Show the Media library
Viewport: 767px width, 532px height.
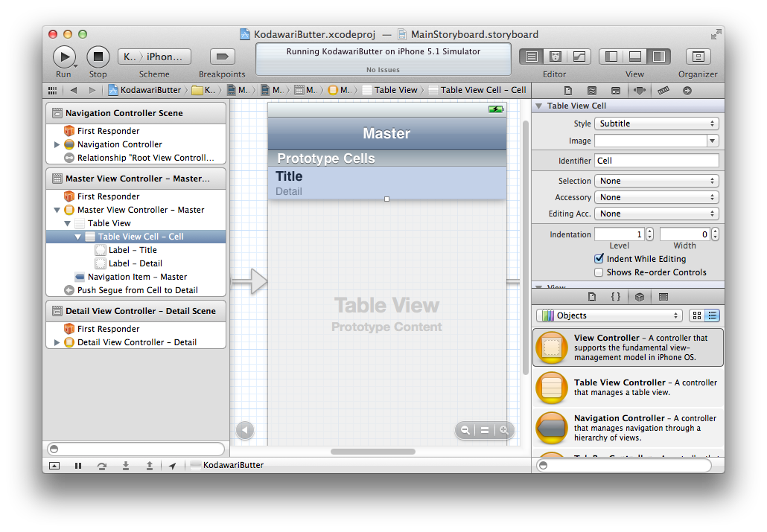point(663,297)
